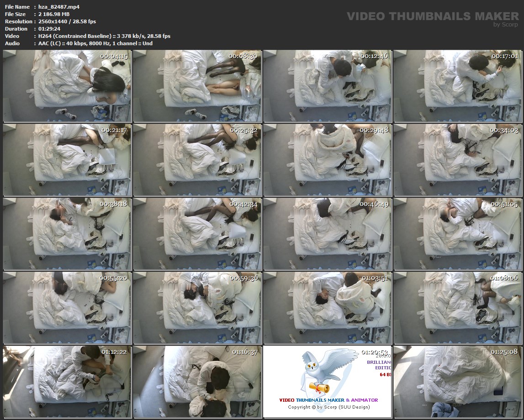524x420 pixels.
Task: Click the resolution value 2560x1440 / 28.58 fps
Action: point(67,21)
